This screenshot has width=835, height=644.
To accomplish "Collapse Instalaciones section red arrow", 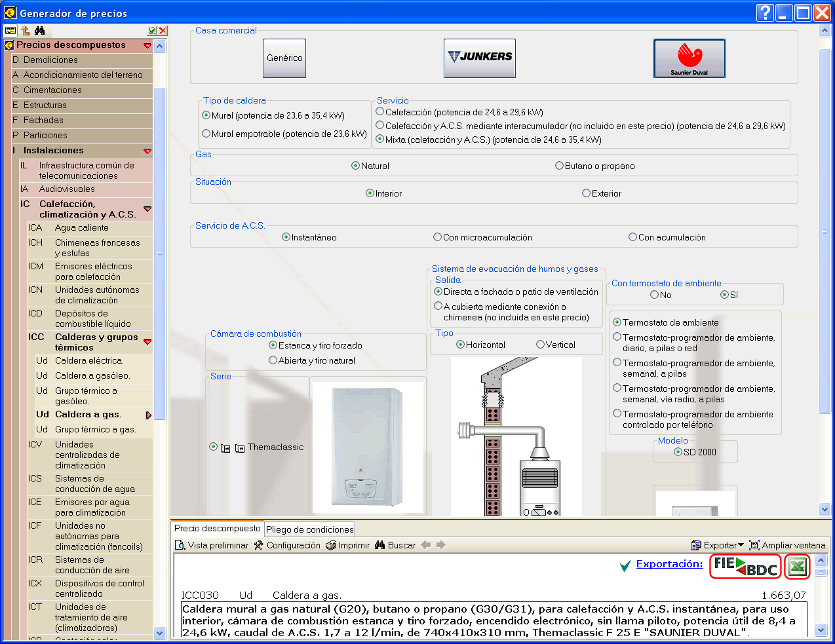I will click(147, 151).
